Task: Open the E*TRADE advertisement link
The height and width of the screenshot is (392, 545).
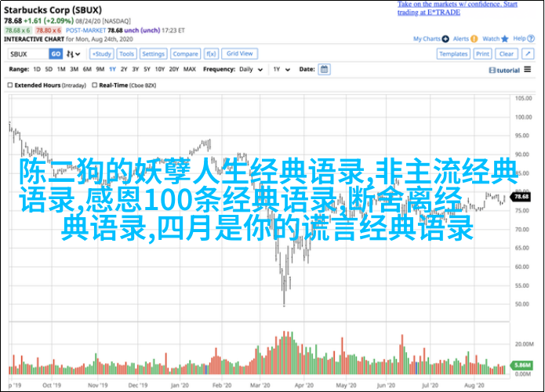Action: coord(457,9)
